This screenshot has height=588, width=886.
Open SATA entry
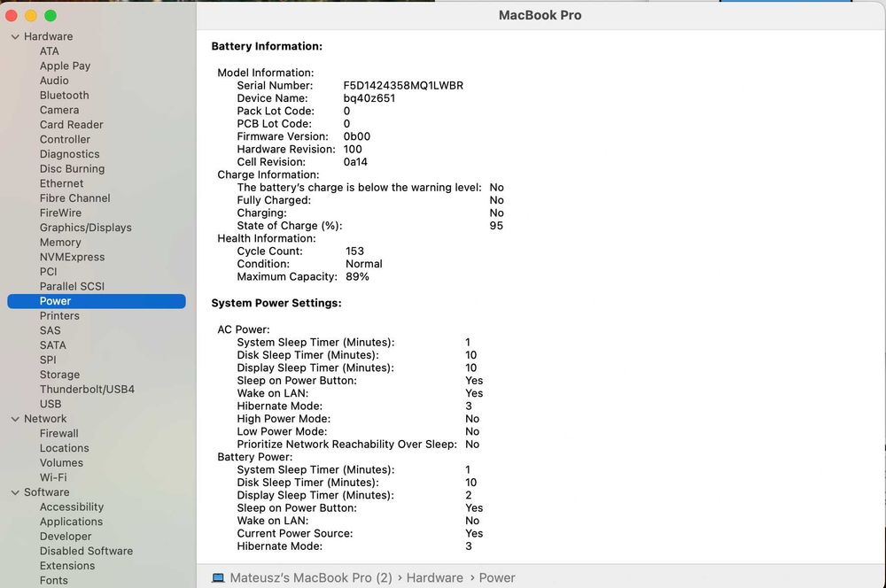(53, 345)
